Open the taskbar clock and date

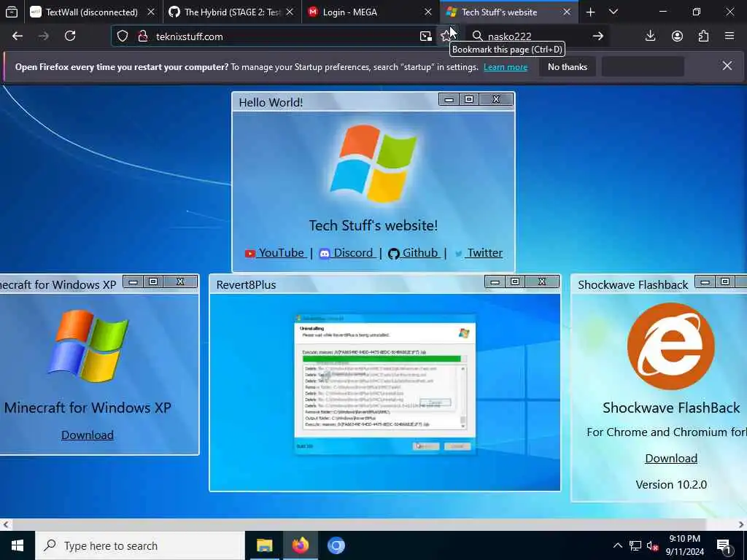coord(684,545)
